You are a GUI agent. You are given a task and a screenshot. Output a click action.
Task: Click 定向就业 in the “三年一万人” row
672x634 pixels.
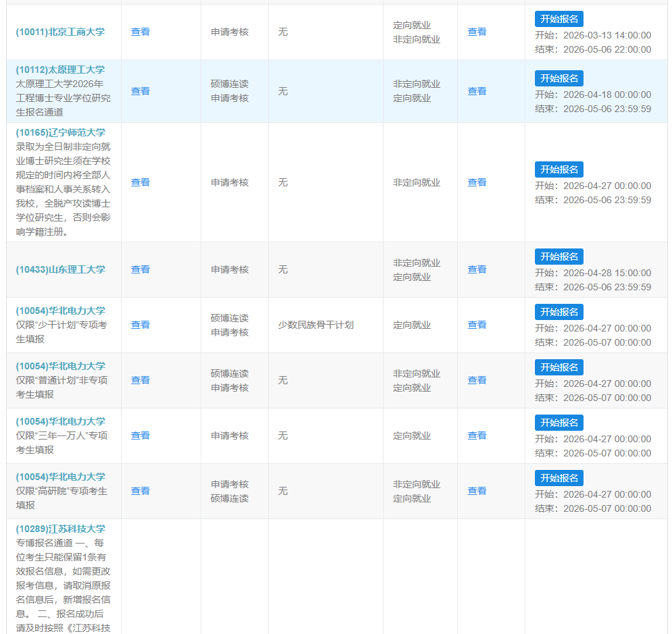point(412,436)
